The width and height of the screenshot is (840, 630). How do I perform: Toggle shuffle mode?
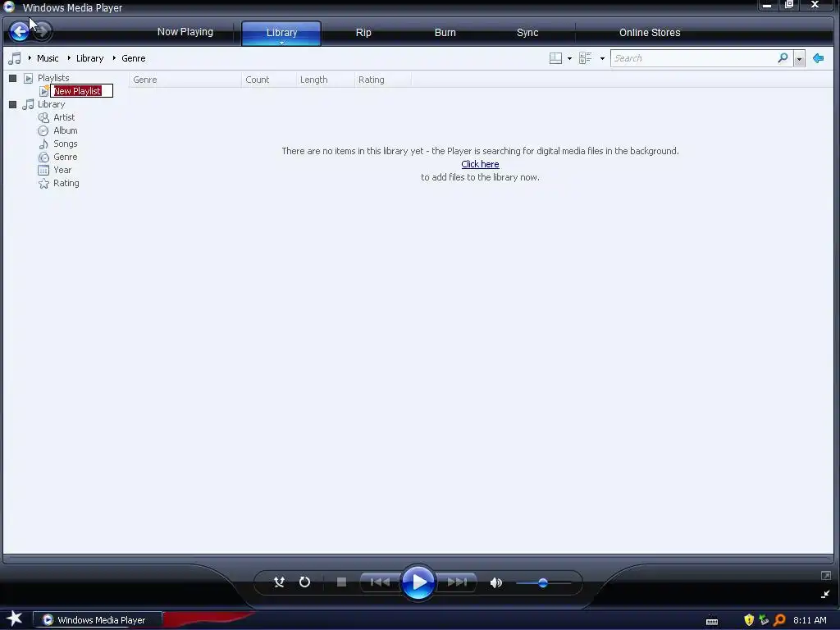(279, 582)
